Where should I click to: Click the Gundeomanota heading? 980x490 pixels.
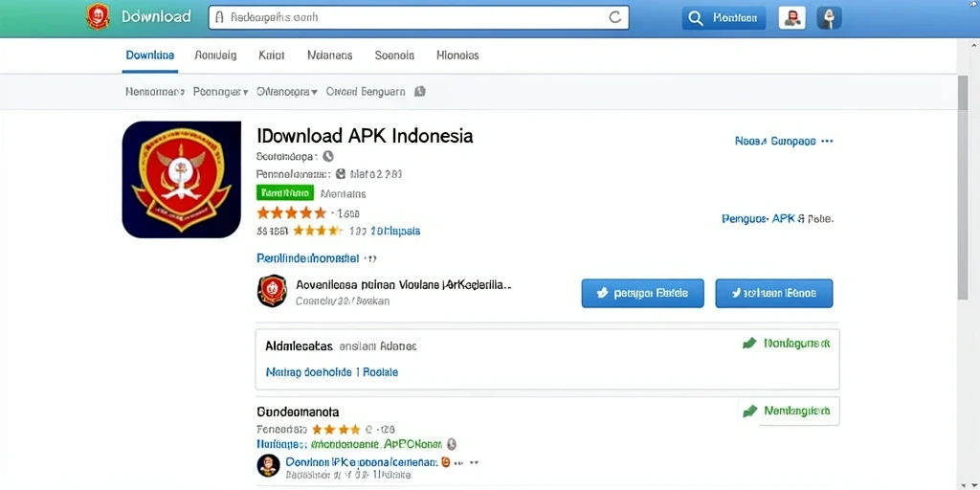299,412
